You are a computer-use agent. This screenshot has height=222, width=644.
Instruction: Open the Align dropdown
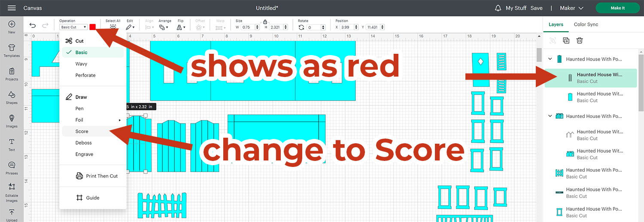click(149, 27)
